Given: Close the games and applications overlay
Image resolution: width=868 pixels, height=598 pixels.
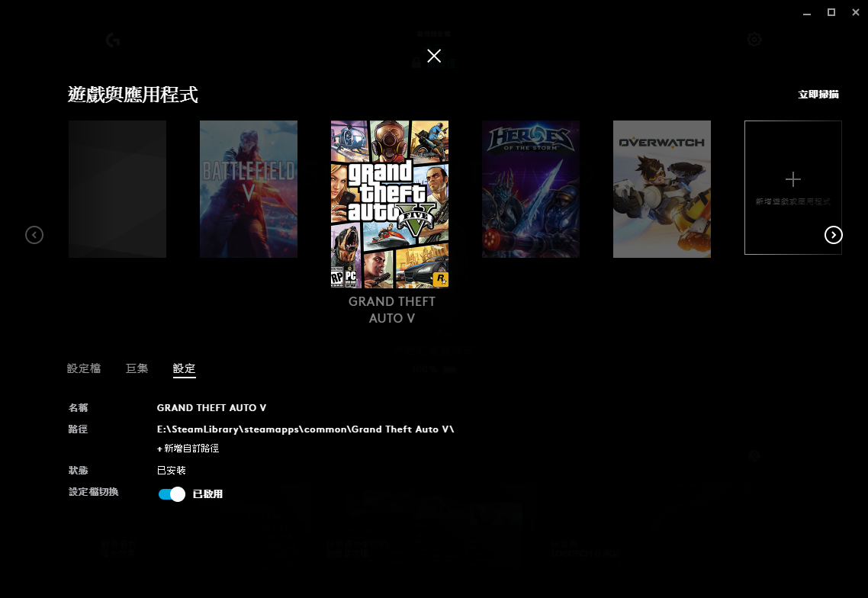Looking at the screenshot, I should [434, 56].
